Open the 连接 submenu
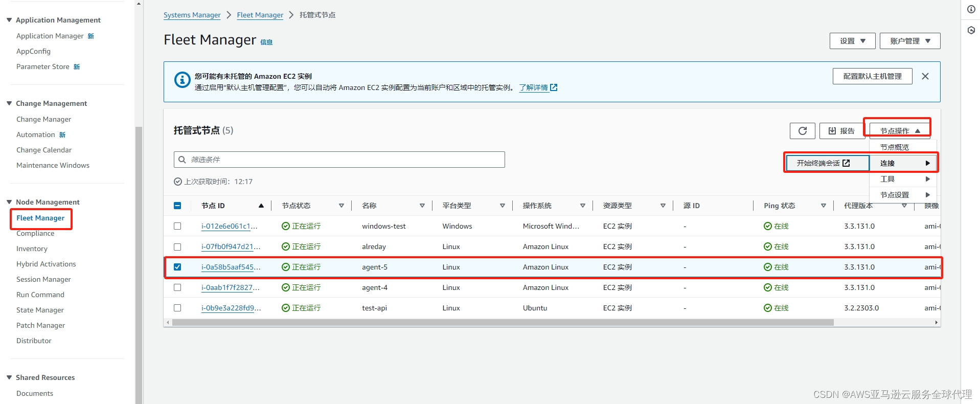This screenshot has height=404, width=980. [x=903, y=163]
